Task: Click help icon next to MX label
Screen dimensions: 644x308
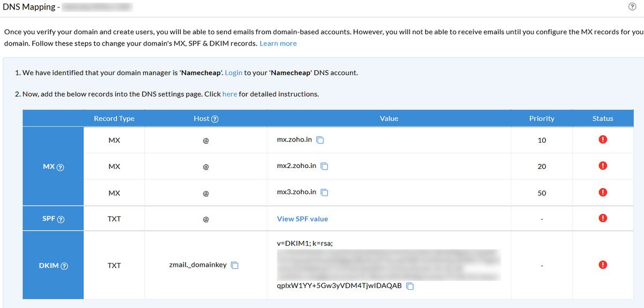Action: click(60, 167)
